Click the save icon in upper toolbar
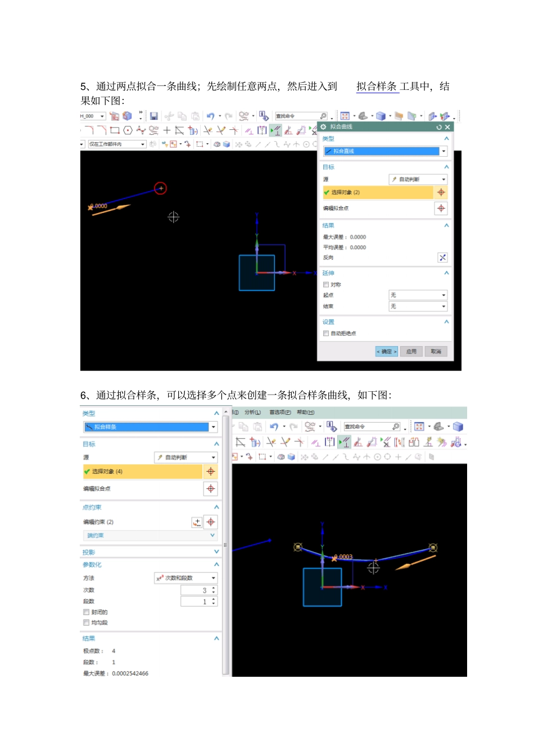This screenshot has height=756, width=534. coord(153,116)
